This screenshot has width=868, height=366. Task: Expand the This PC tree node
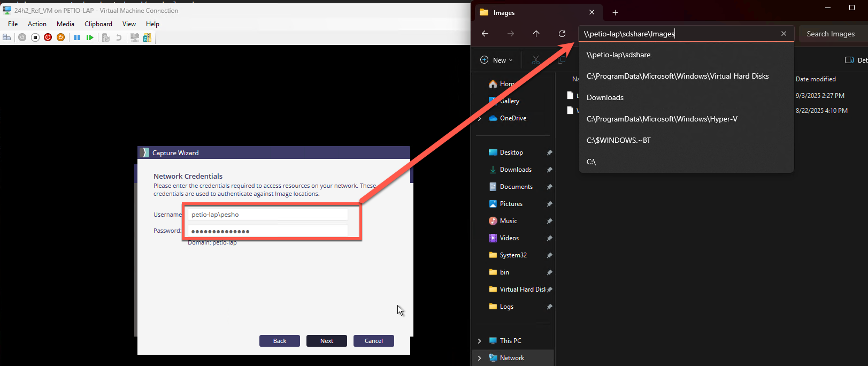(479, 341)
